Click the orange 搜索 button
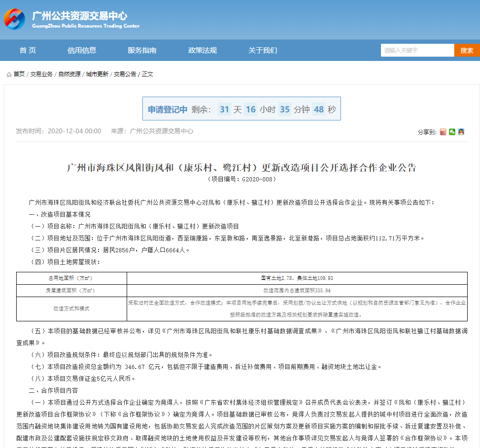480x448 pixels. coord(467,50)
